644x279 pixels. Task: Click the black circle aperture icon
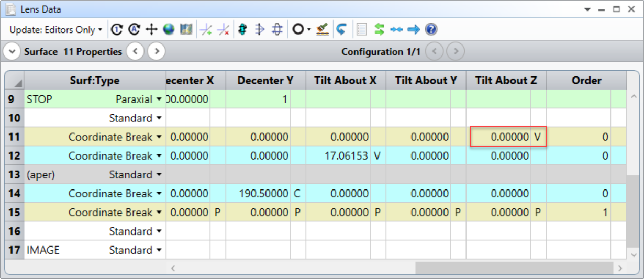pos(297,30)
